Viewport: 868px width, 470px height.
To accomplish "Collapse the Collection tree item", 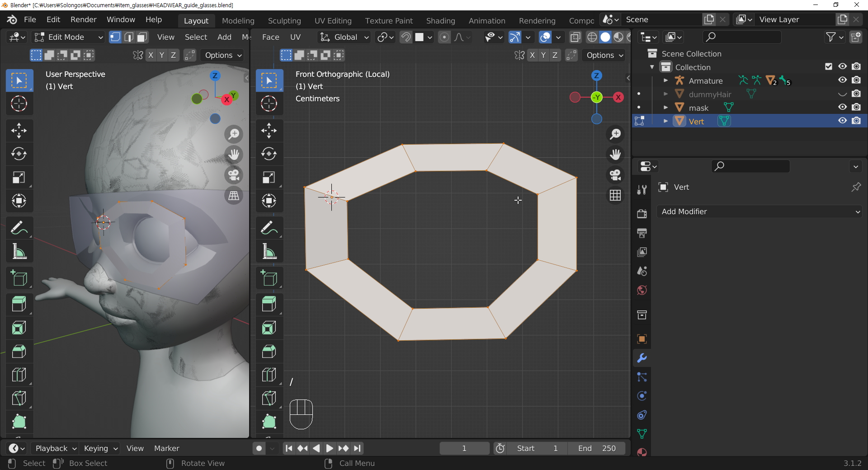I will tap(652, 67).
